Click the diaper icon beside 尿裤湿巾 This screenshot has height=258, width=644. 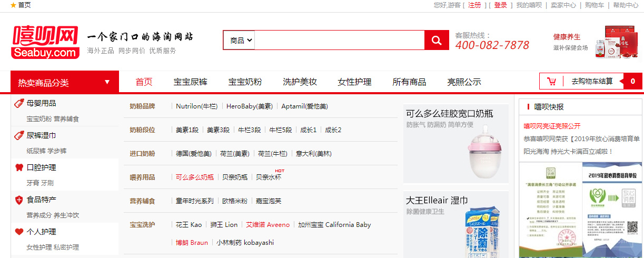(19, 135)
